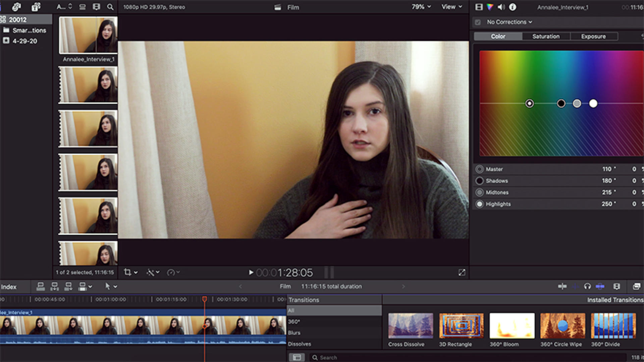Click the connect clip to storyline icon
Viewport: 644px width, 362px height.
pos(41,286)
